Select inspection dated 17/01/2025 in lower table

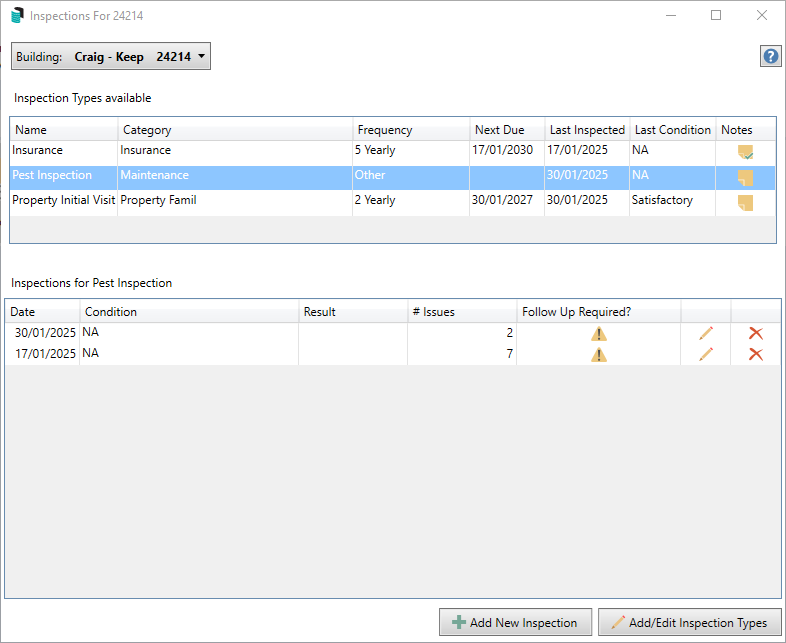[x=45, y=354]
